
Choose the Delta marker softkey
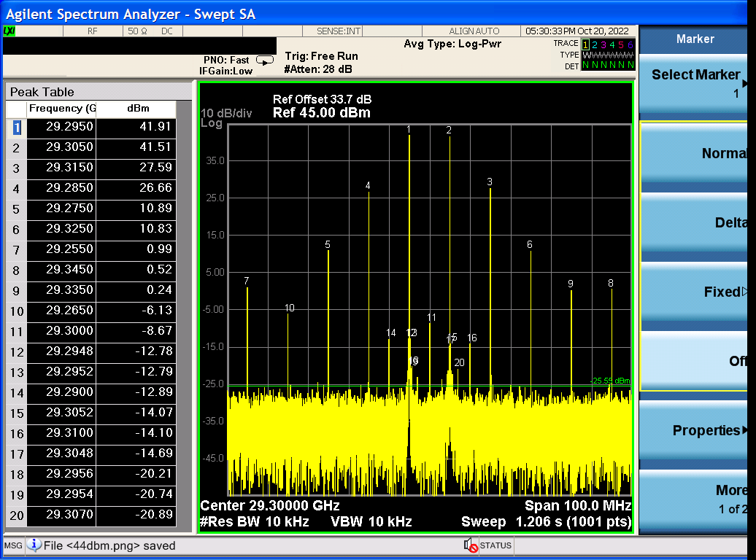693,222
